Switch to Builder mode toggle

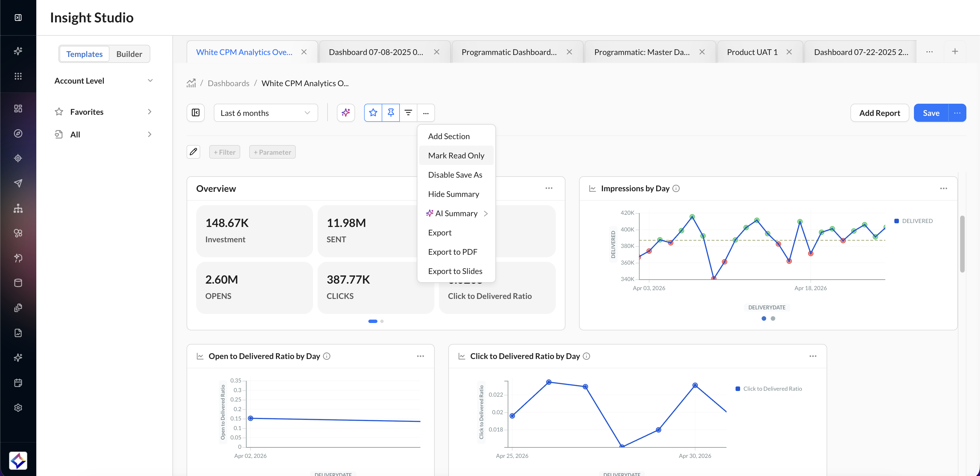tap(129, 54)
